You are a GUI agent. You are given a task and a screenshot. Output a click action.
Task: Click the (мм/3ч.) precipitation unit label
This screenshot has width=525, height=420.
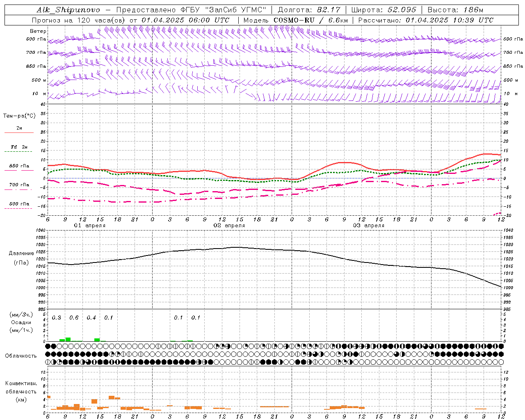(21, 315)
